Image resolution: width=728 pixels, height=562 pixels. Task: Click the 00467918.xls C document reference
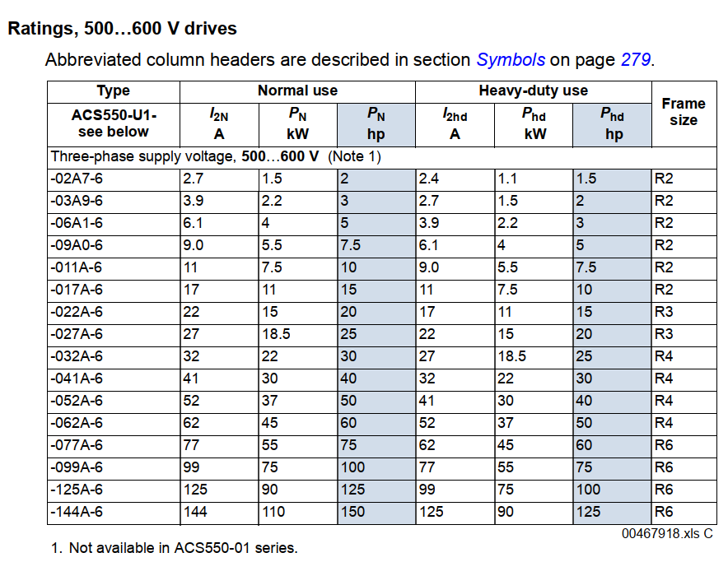point(667,533)
